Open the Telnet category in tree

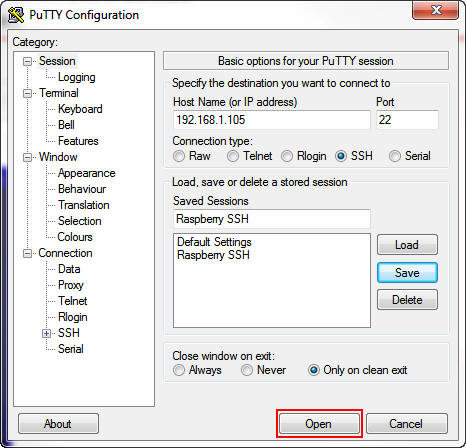72,301
